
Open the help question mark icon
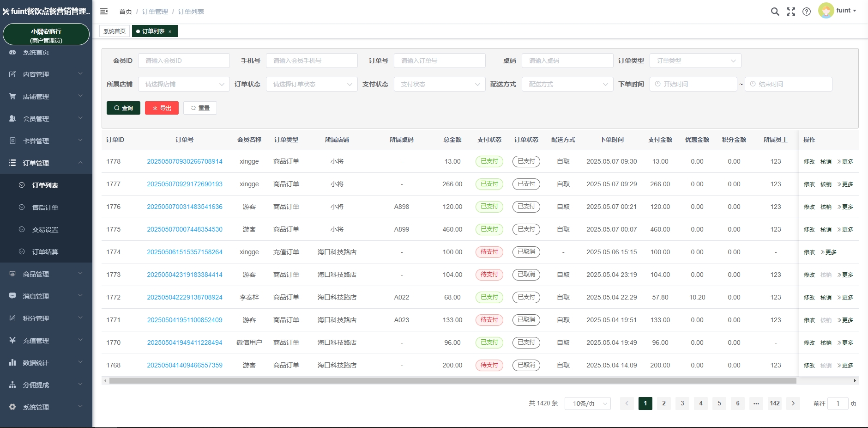coord(806,12)
